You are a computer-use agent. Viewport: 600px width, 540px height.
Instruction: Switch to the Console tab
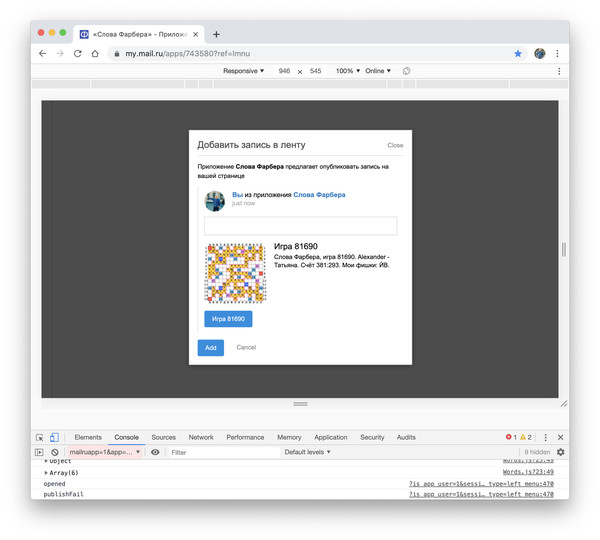126,437
